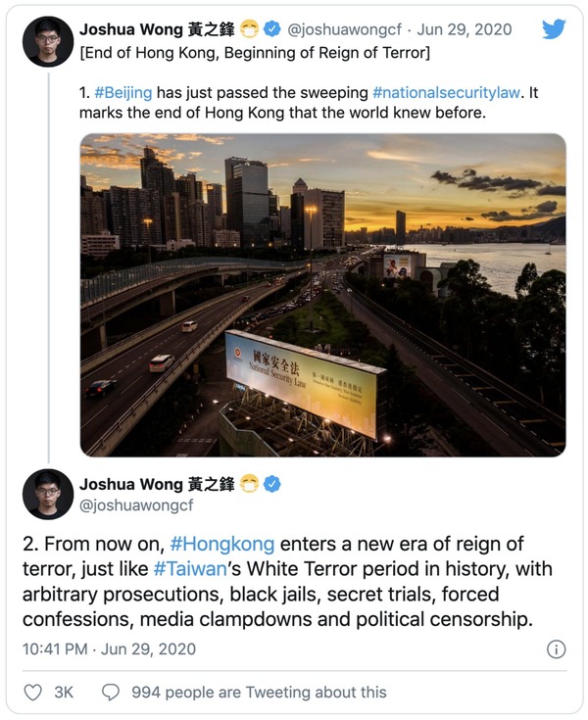Click the reply speech bubble icon

coord(112,692)
